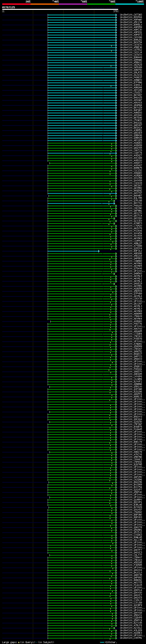
Task: Select hit label UniRef100_C6SX86
Action: [131, 37]
